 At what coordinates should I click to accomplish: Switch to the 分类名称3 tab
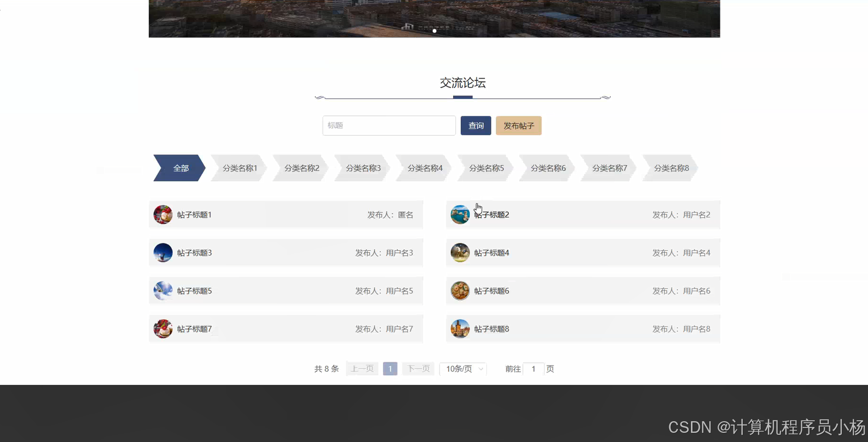(x=363, y=168)
